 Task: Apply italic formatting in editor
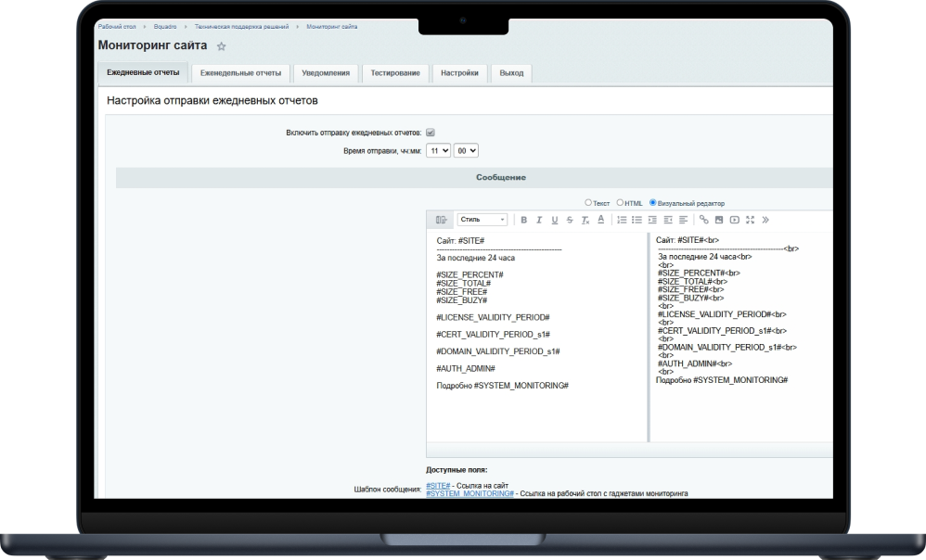[x=539, y=220]
